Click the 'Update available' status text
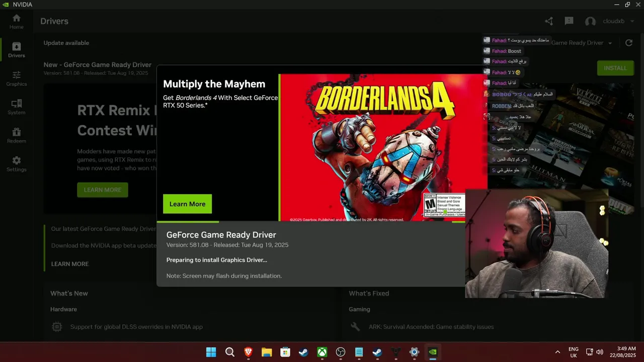This screenshot has width=644, height=362. 66,43
